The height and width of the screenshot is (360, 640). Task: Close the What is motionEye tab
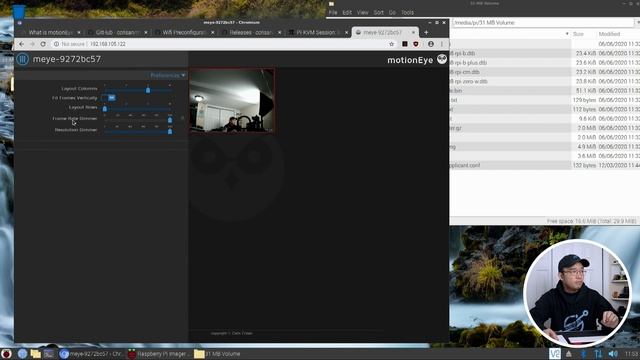(79, 32)
